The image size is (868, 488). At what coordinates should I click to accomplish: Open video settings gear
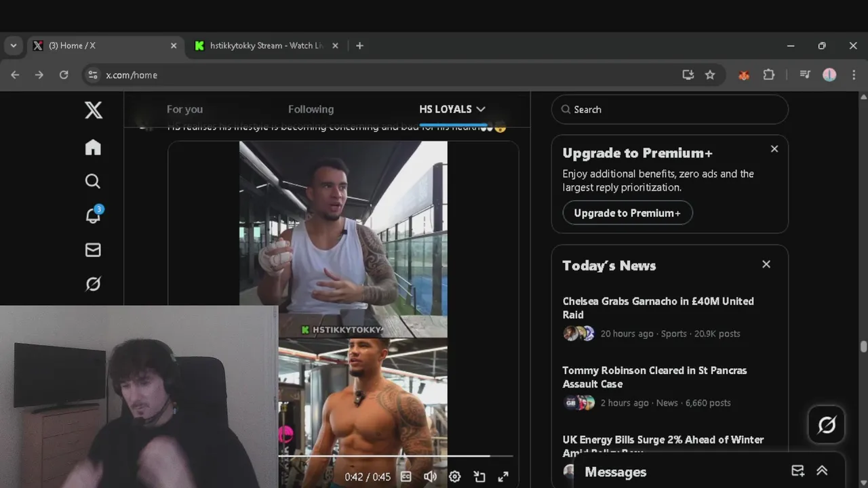pyautogui.click(x=455, y=476)
